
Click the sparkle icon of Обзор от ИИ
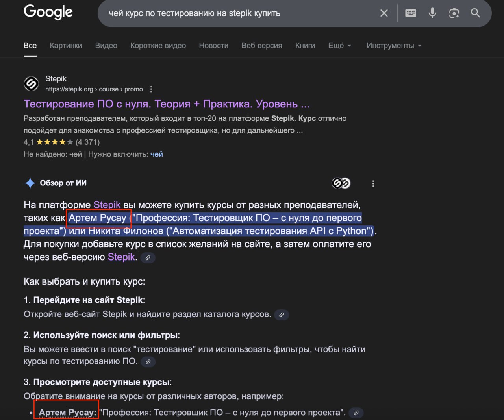[30, 183]
